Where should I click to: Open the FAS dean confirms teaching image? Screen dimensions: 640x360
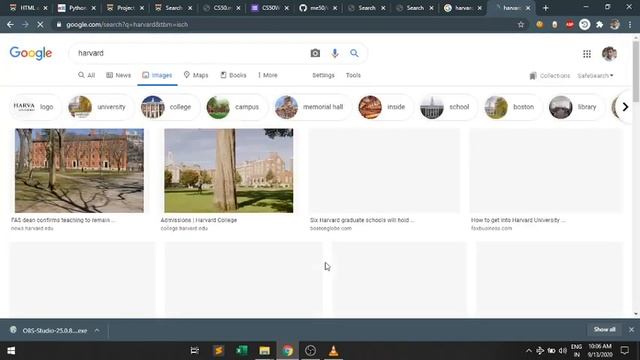pyautogui.click(x=79, y=171)
